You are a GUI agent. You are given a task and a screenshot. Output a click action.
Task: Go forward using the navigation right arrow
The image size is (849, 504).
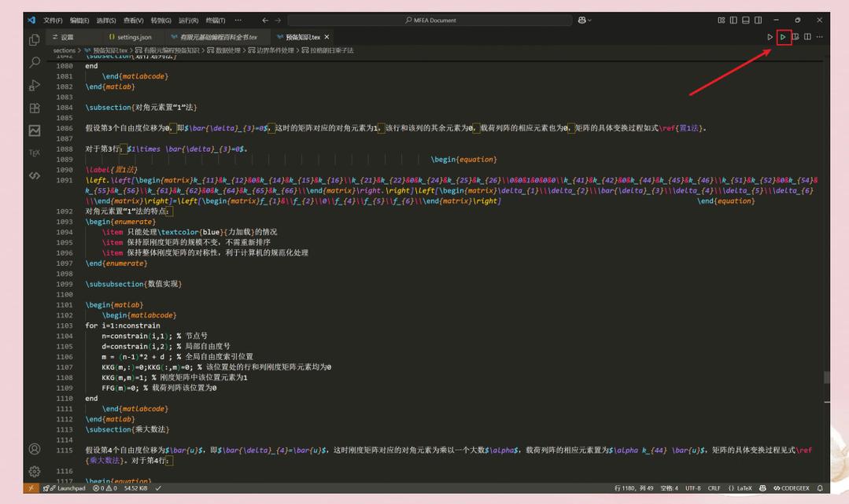click(x=278, y=20)
